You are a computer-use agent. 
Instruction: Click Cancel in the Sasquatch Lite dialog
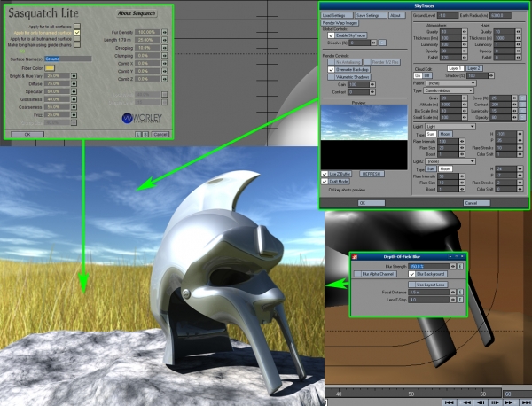point(160,135)
